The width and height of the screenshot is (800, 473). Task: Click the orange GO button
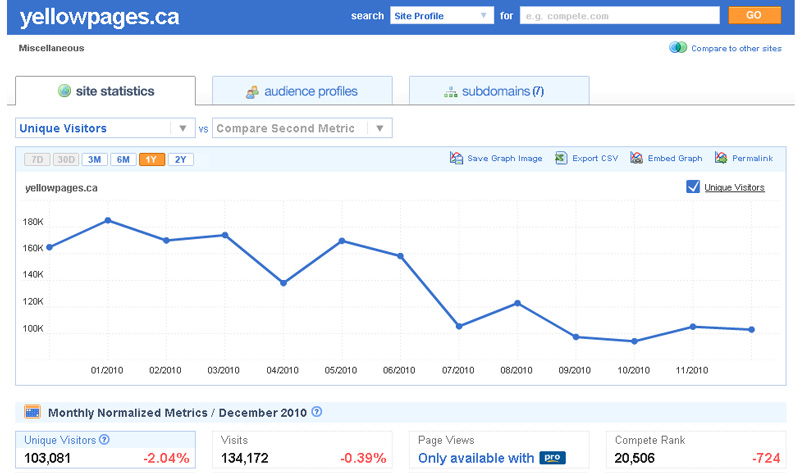click(x=754, y=15)
